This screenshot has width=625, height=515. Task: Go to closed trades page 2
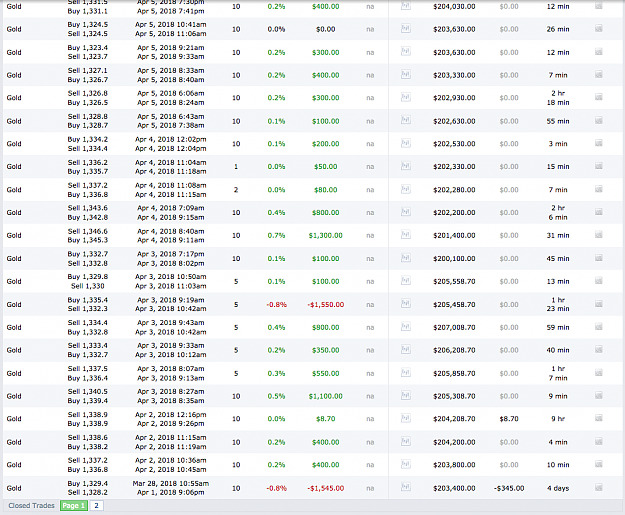pos(96,505)
